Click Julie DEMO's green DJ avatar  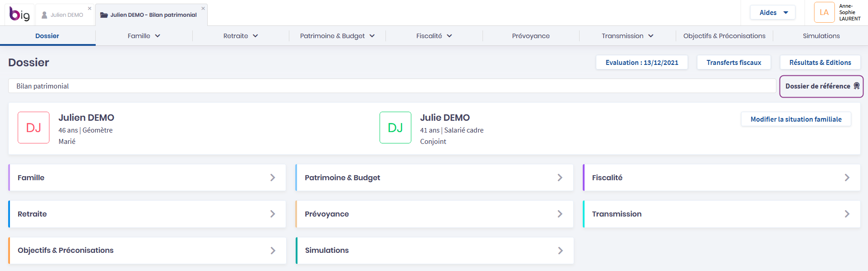tap(395, 128)
